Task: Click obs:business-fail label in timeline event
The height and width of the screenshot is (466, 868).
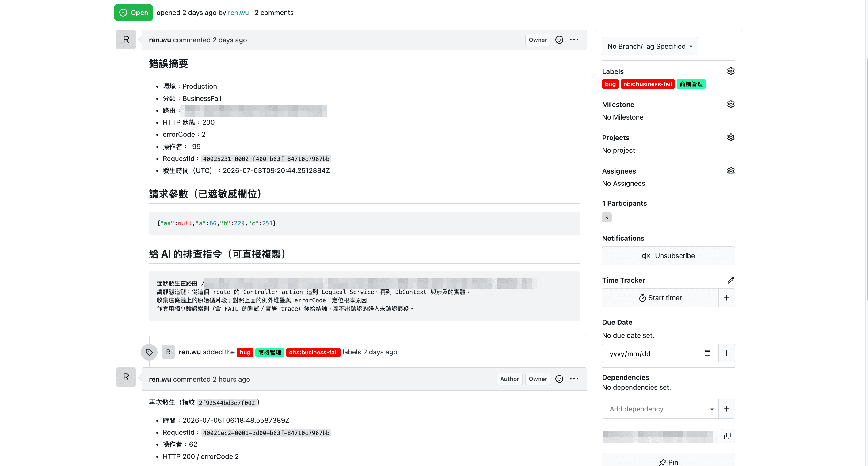Action: (313, 353)
